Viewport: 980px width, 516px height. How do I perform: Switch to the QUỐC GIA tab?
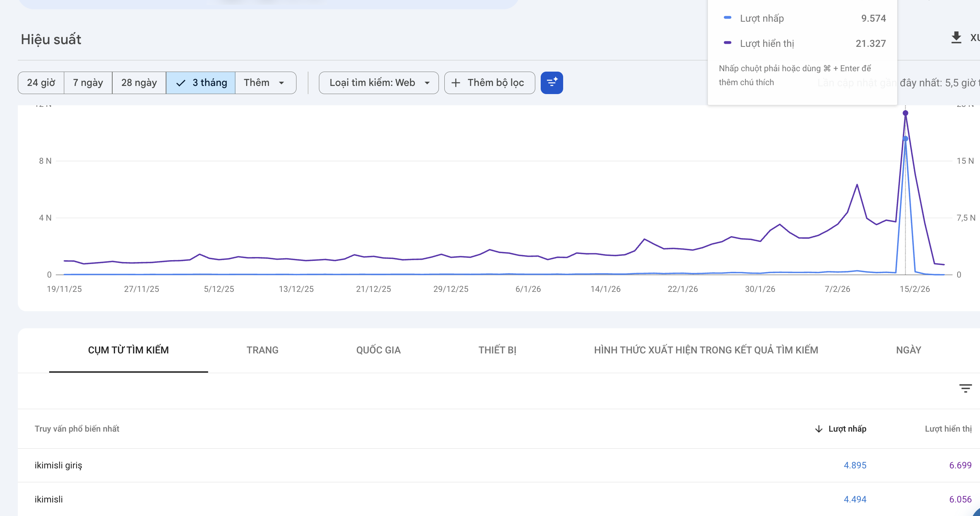click(x=378, y=350)
